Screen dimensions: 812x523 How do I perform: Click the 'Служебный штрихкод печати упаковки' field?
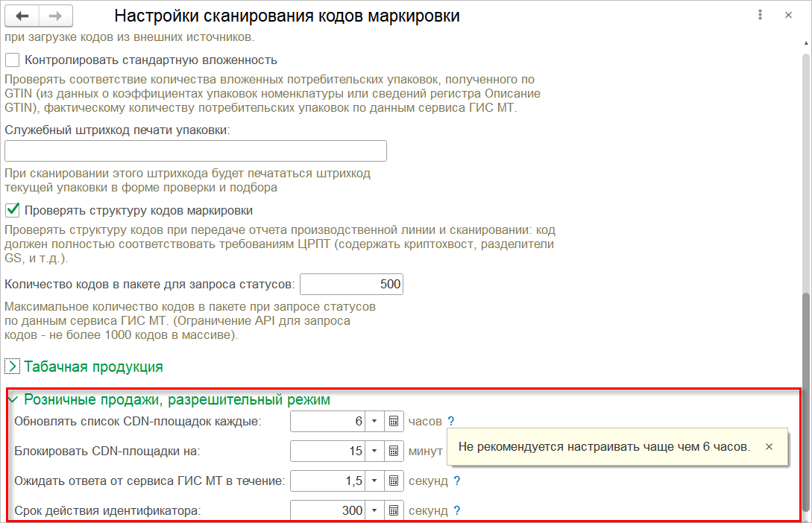coord(196,151)
